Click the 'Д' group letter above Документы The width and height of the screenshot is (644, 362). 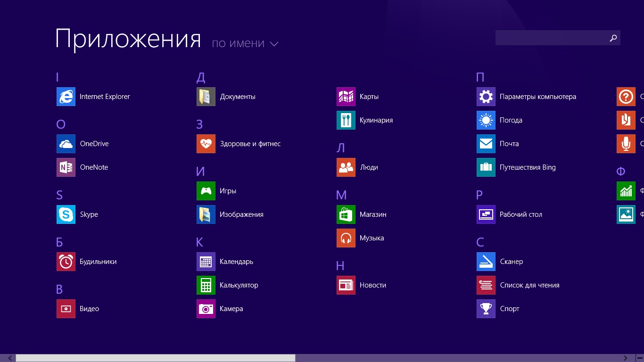pyautogui.click(x=201, y=78)
